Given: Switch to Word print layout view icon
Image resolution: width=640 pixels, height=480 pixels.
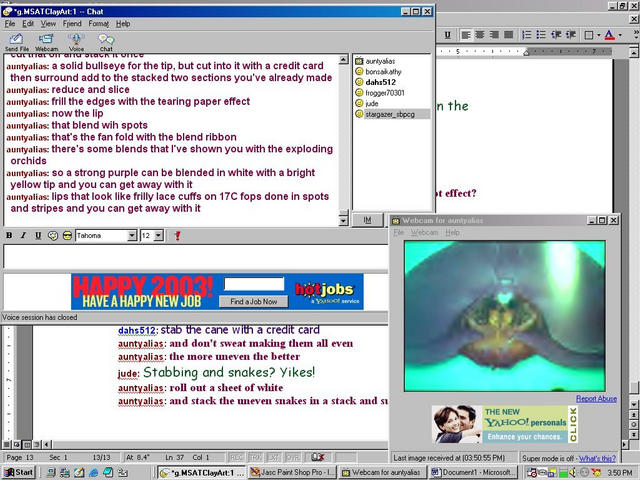Looking at the screenshot, I should click(x=27, y=444).
